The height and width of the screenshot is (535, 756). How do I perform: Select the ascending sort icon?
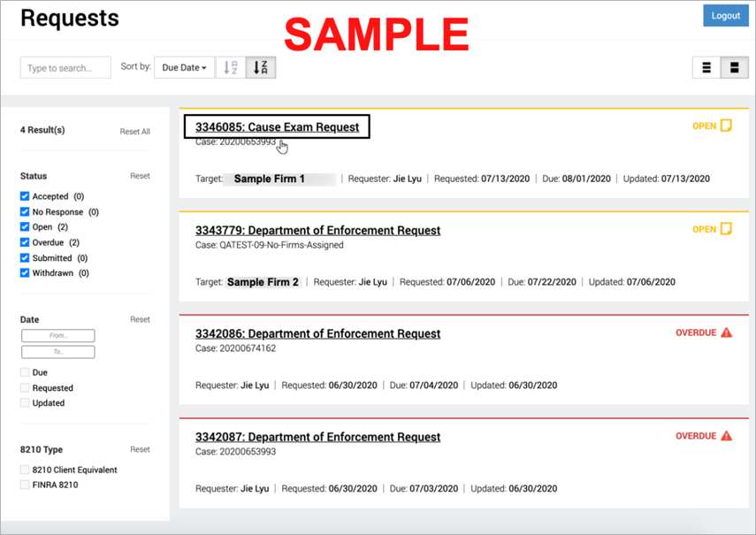pos(231,66)
